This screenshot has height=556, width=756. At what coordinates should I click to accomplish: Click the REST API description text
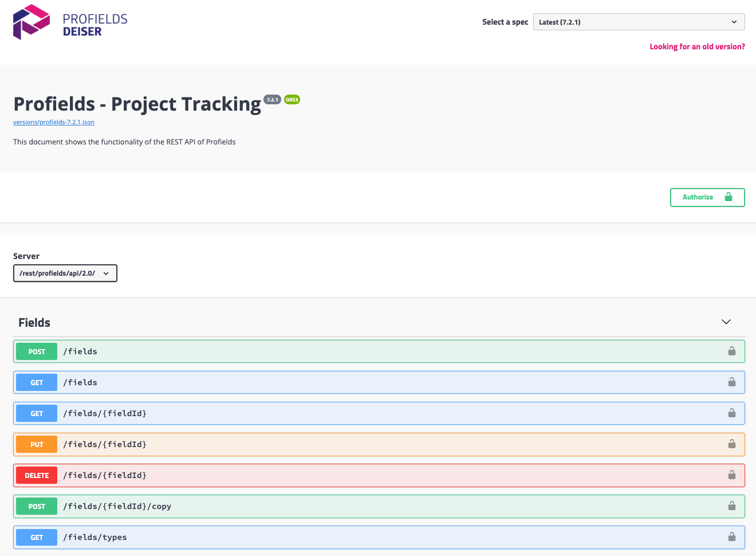(124, 142)
